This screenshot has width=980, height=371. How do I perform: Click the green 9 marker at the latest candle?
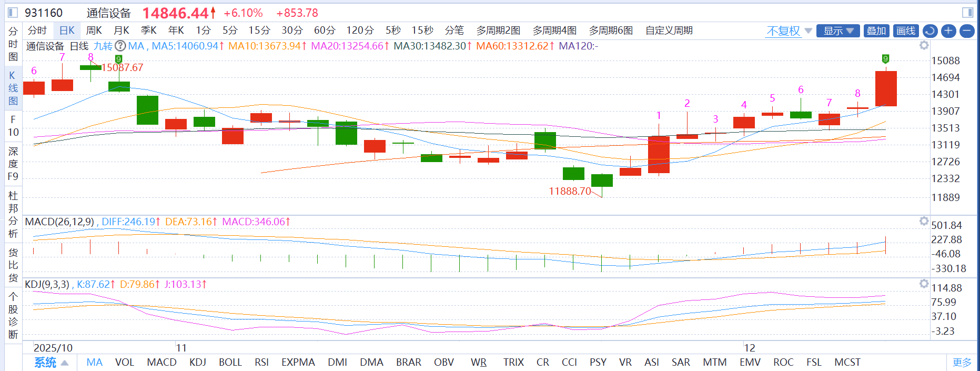[886, 58]
